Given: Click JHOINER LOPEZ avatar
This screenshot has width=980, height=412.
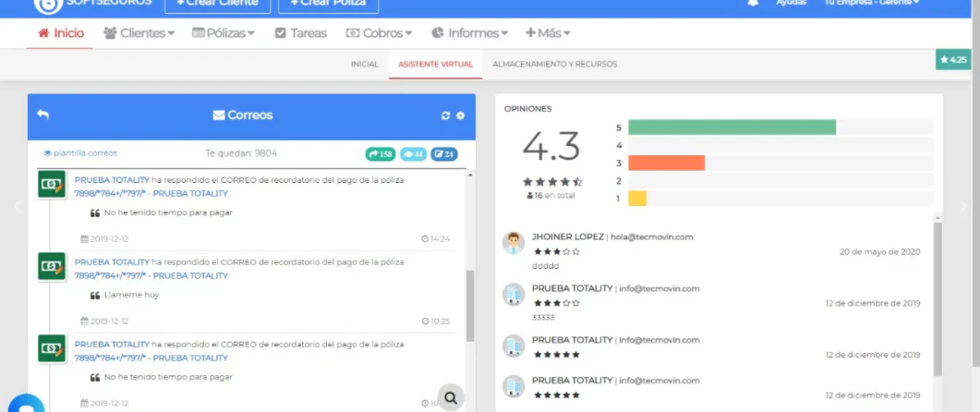Looking at the screenshot, I should click(x=514, y=243).
